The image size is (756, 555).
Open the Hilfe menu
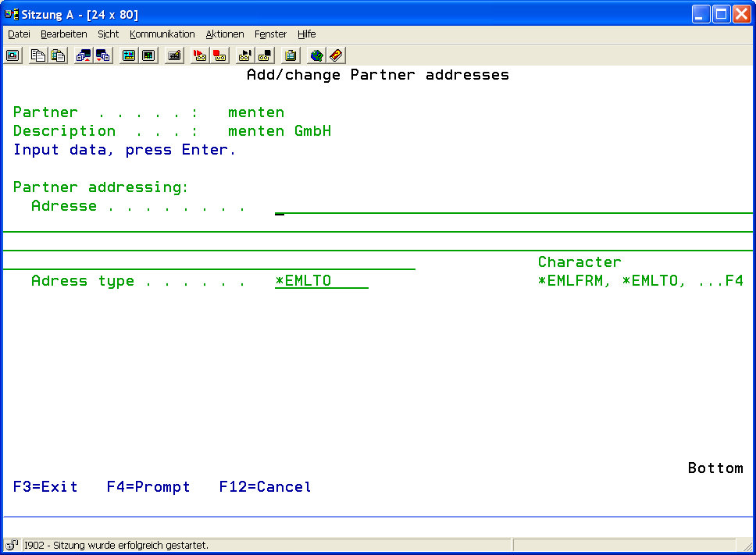pos(306,34)
